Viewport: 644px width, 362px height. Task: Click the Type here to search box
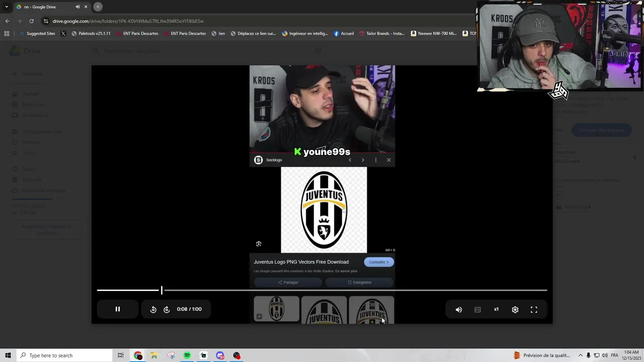(64, 355)
